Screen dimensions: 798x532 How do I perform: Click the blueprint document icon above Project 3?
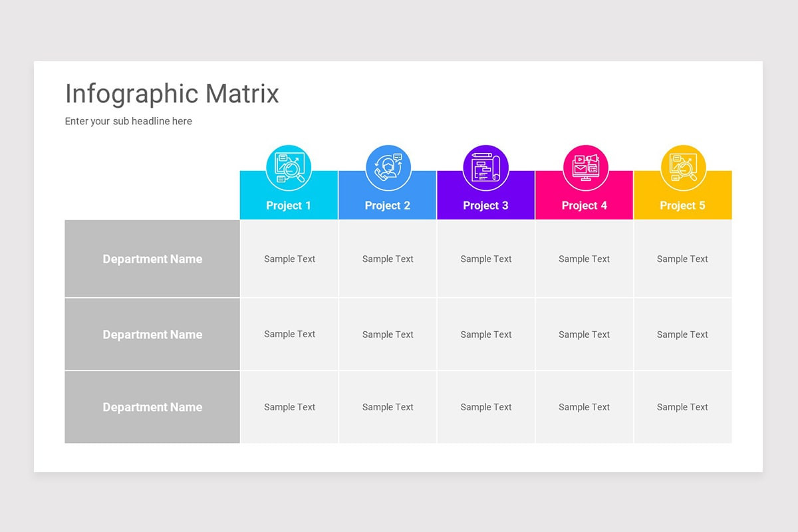tap(485, 167)
